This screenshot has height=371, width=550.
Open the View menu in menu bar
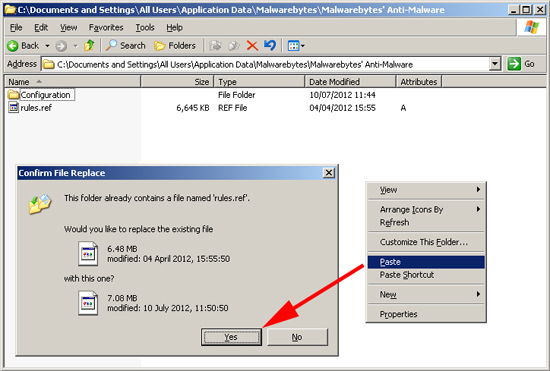(68, 27)
